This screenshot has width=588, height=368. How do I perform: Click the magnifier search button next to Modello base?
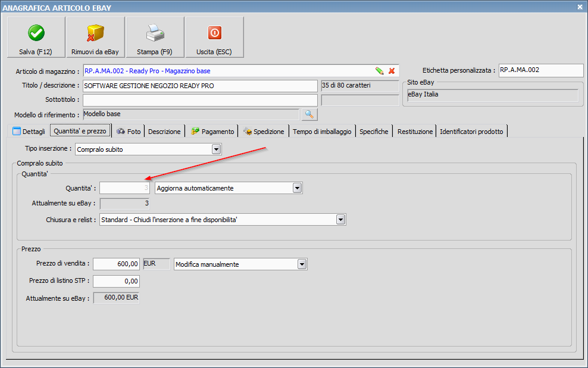point(309,114)
